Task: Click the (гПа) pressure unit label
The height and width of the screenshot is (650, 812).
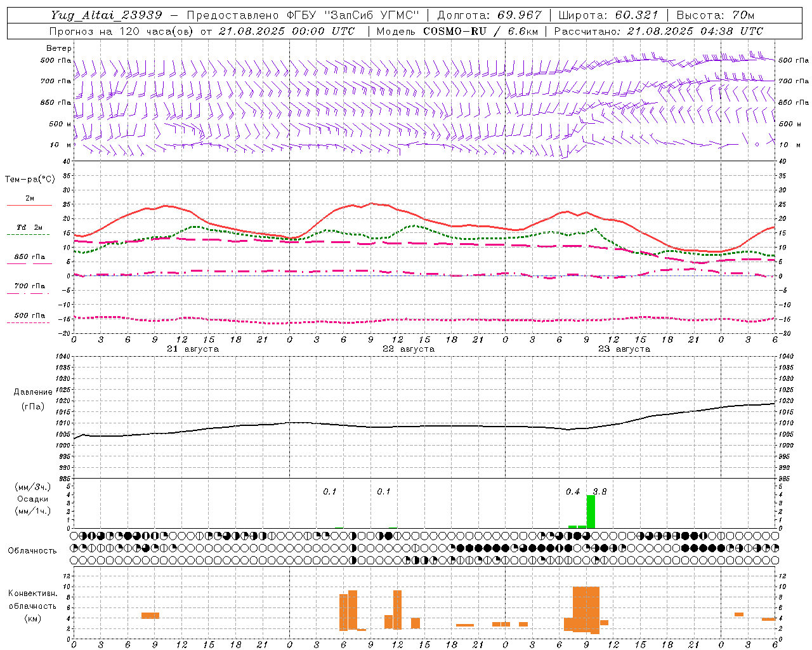Action: click(33, 406)
